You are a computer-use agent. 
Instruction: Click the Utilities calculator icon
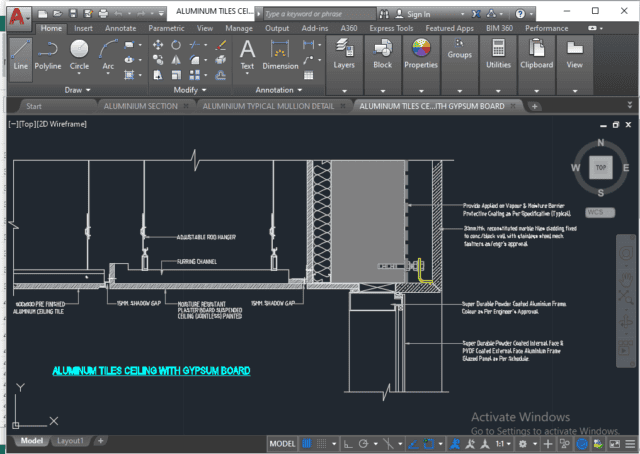coord(498,52)
